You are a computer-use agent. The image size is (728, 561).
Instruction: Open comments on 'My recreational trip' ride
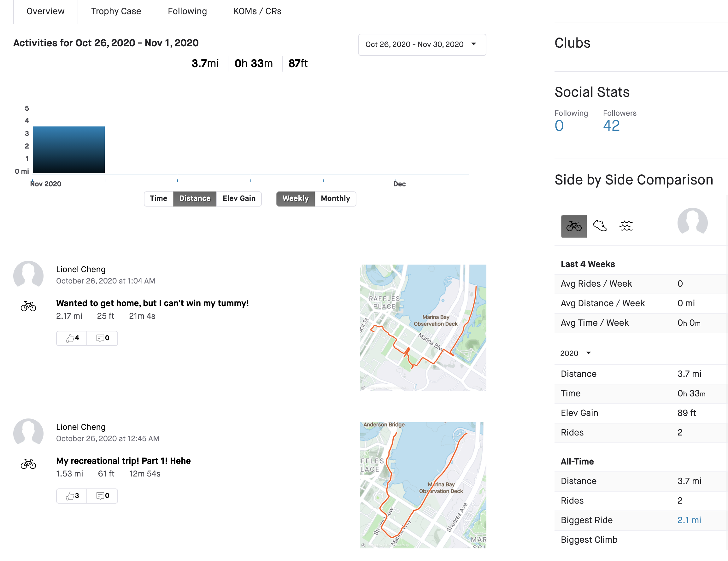click(102, 496)
